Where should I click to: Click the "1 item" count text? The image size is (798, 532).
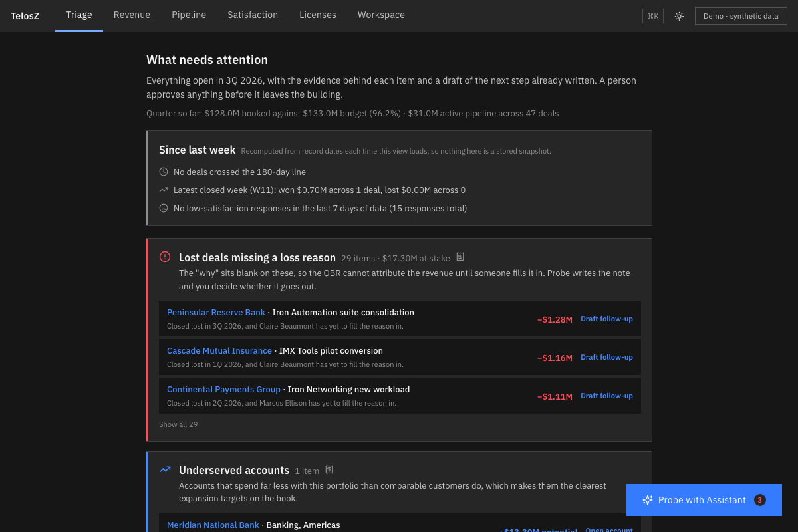307,471
